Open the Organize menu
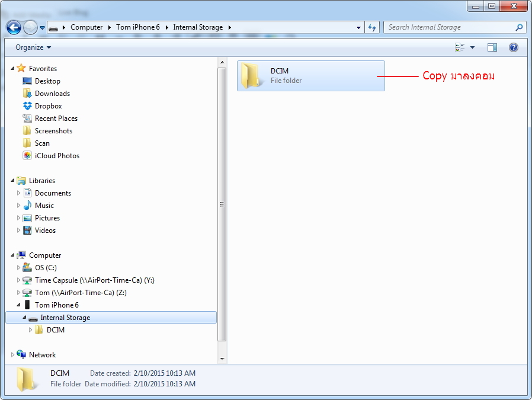532x400 pixels. pyautogui.click(x=33, y=47)
